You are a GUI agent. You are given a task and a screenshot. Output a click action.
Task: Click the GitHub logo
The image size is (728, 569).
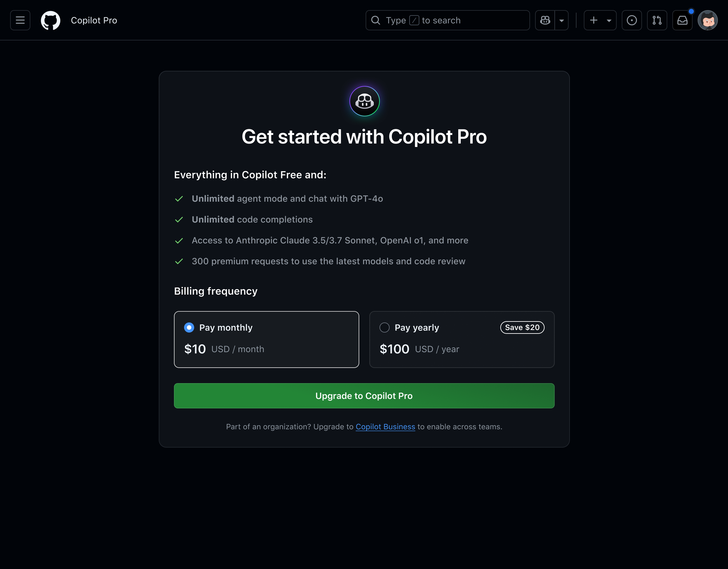pyautogui.click(x=50, y=20)
